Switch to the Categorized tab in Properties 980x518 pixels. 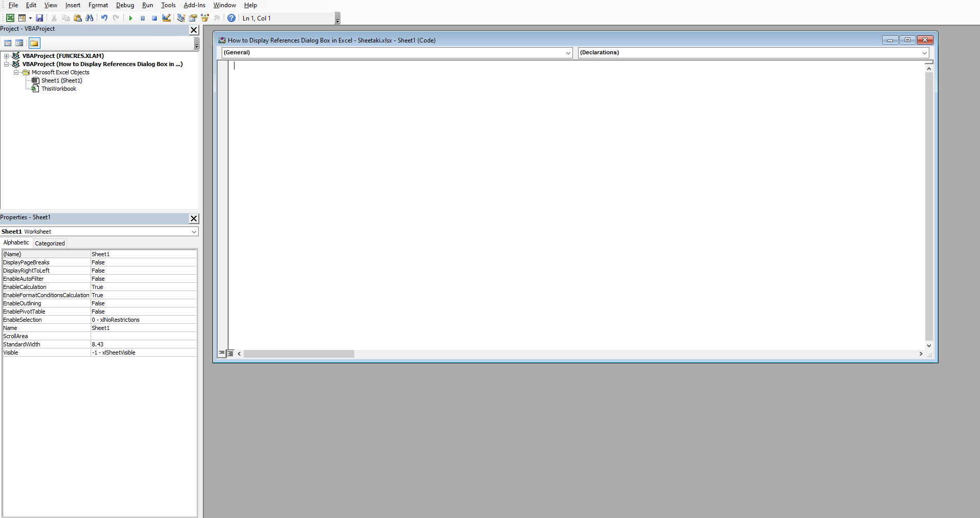pos(49,243)
